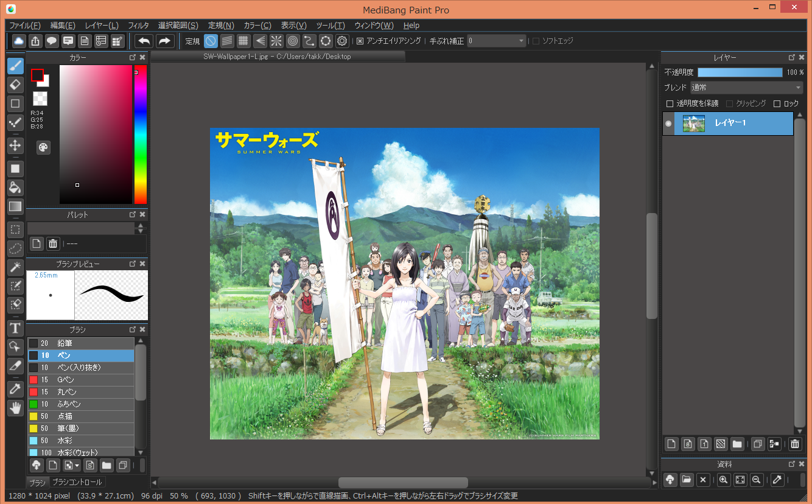
Task: Close the カラー panel
Action: click(x=142, y=57)
